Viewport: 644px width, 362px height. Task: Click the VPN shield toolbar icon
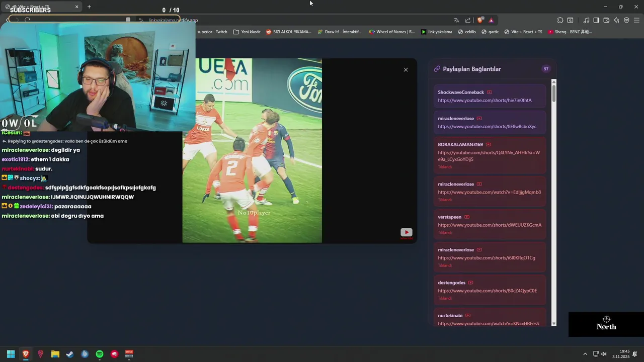click(x=626, y=20)
